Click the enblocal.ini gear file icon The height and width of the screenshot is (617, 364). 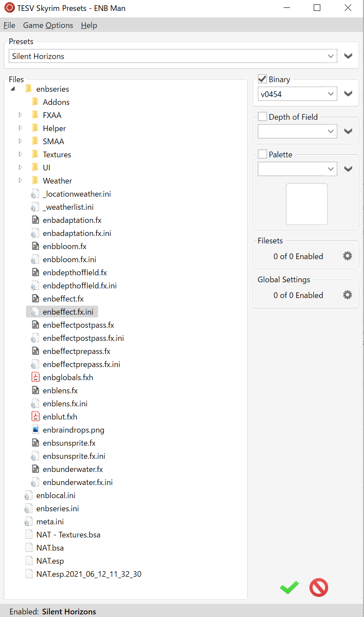click(x=28, y=495)
